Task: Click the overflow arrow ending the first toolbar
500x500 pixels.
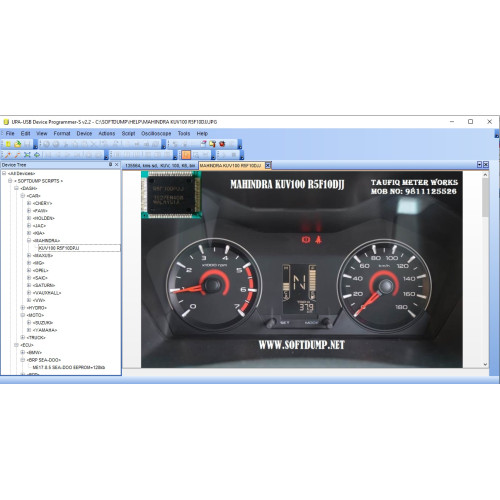Action: 35,146
